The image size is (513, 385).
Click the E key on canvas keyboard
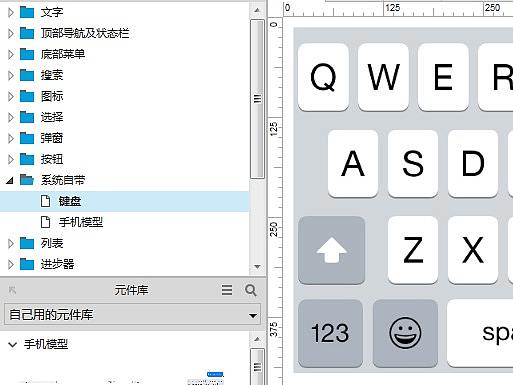tap(443, 77)
